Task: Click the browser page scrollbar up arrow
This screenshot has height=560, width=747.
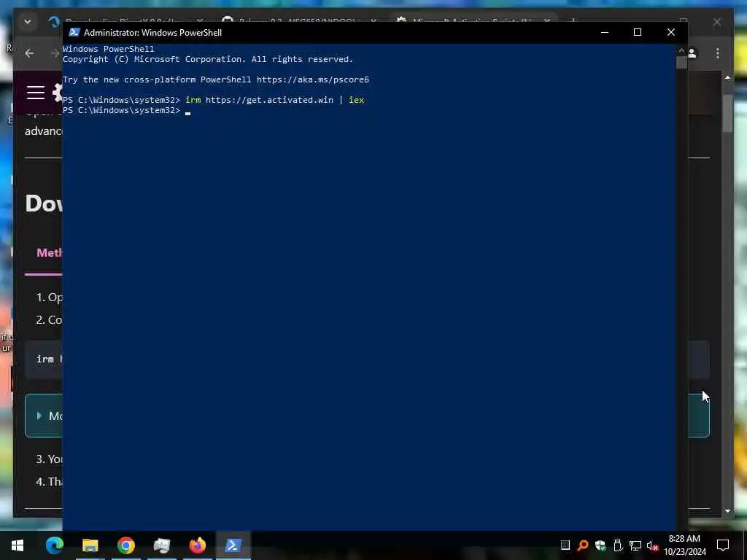Action: pyautogui.click(x=727, y=77)
